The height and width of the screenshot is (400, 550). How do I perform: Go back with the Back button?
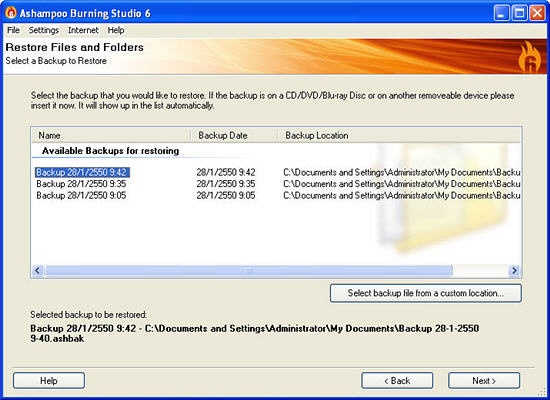tap(397, 381)
